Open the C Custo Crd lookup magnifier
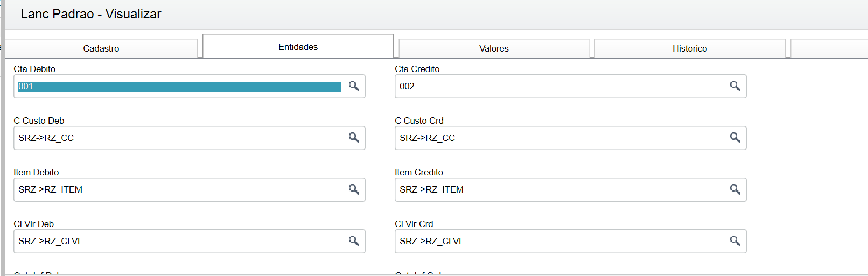 point(735,138)
